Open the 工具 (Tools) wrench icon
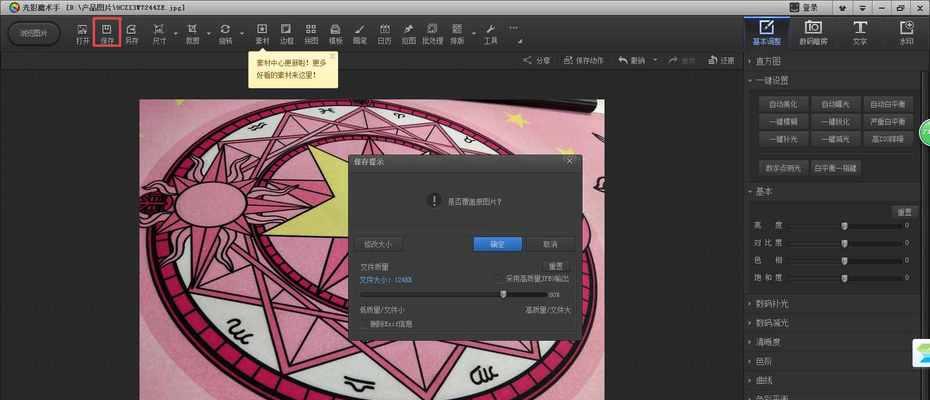 click(490, 34)
